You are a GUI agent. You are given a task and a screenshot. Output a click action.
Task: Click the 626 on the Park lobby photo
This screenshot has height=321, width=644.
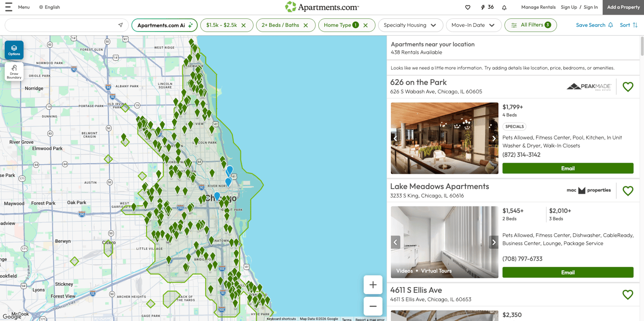pos(445,139)
